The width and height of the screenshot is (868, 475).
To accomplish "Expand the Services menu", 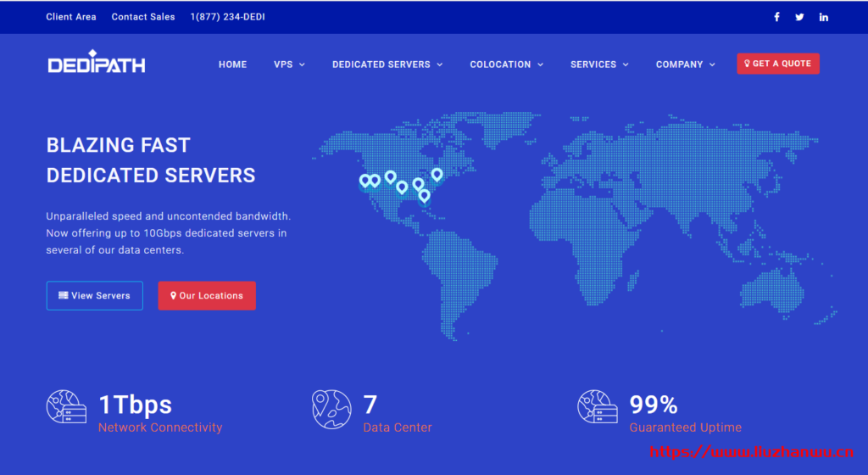I will point(599,64).
